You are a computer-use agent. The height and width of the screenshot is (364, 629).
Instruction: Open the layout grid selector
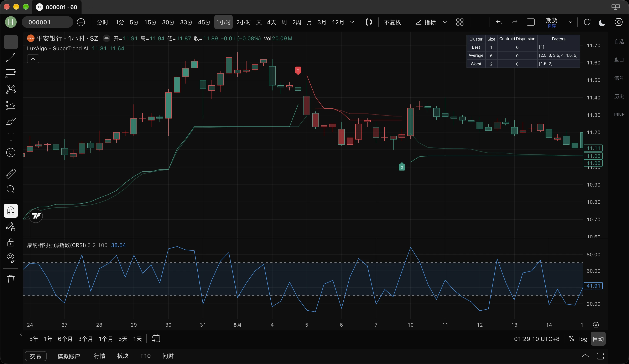460,22
